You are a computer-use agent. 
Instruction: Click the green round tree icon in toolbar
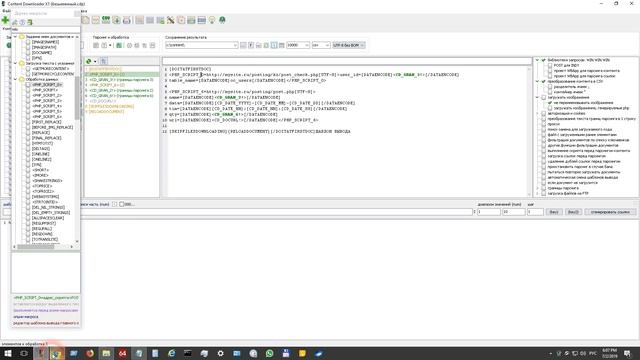click(222, 20)
